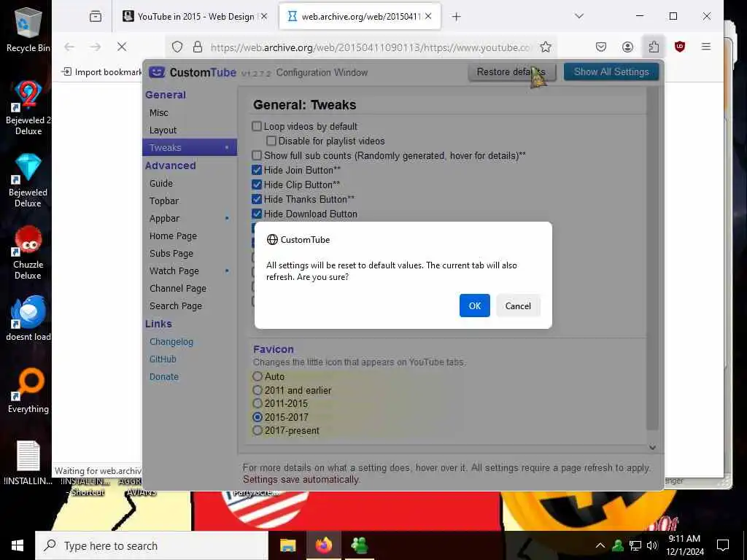The width and height of the screenshot is (747, 560).
Task: Select the Auto favicon radio option
Action: [x=258, y=376]
